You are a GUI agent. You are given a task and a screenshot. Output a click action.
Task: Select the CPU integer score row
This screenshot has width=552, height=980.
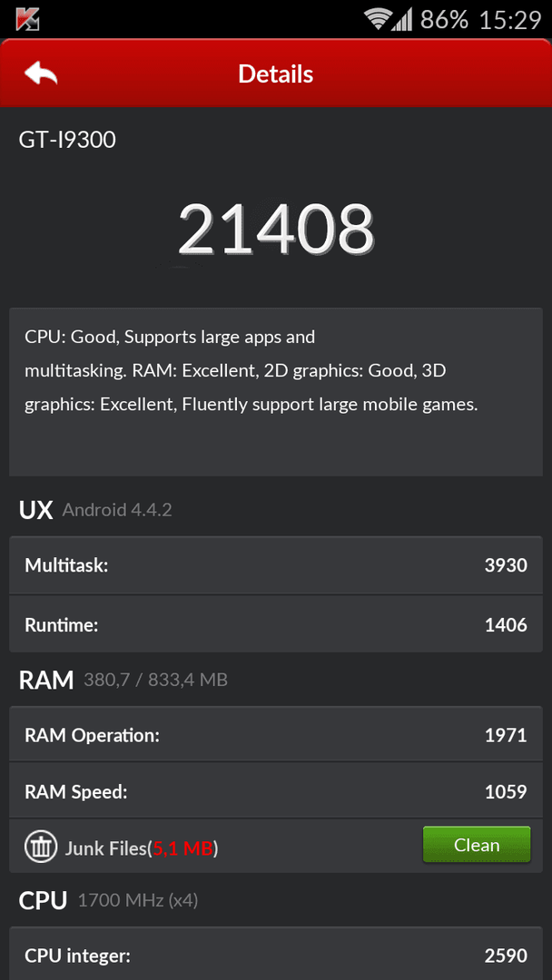pyautogui.click(x=276, y=954)
